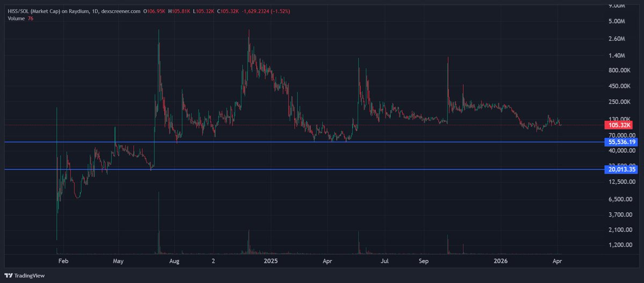Click the 450.00K price axis label
This screenshot has width=644, height=283.
coord(619,86)
